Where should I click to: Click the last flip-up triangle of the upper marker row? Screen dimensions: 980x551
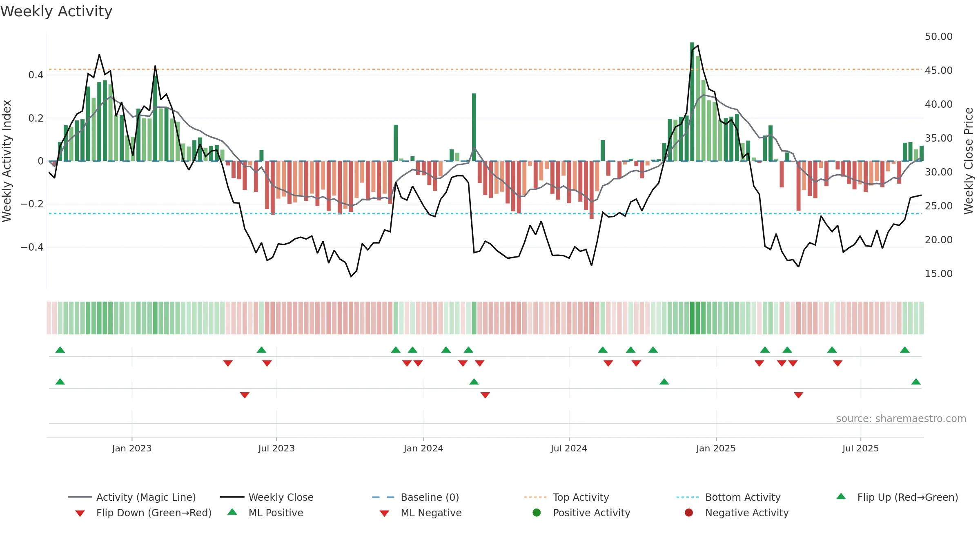coord(905,350)
